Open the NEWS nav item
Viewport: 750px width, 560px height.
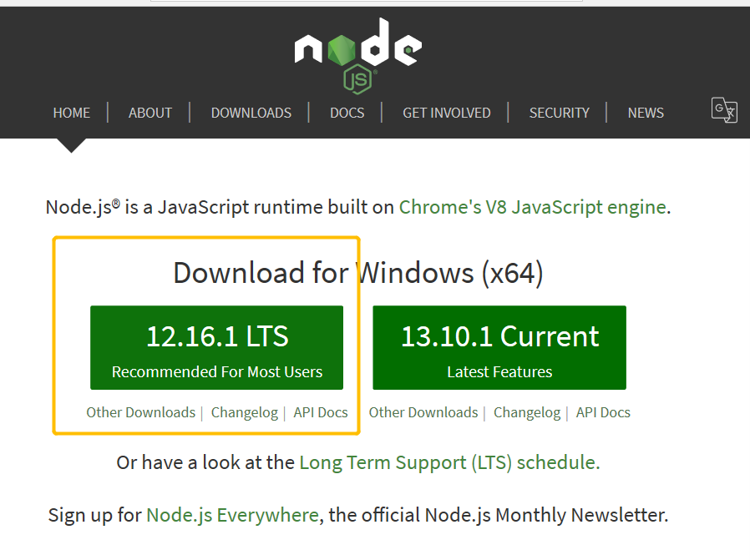[646, 113]
